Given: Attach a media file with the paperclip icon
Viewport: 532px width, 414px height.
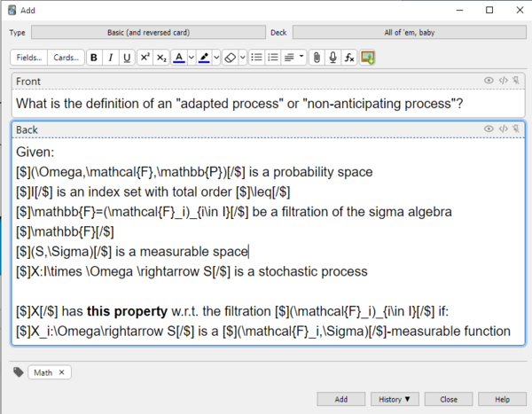Looking at the screenshot, I should 316,58.
